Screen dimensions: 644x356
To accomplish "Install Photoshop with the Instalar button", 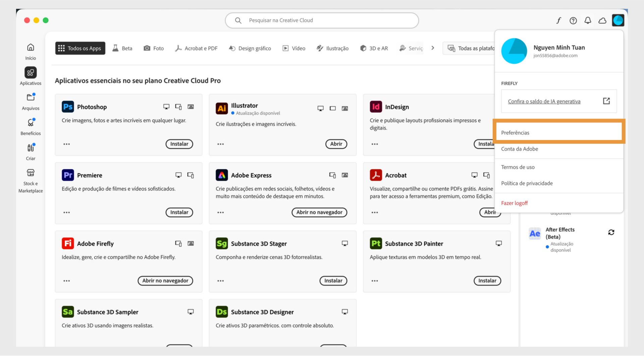I will coord(179,144).
